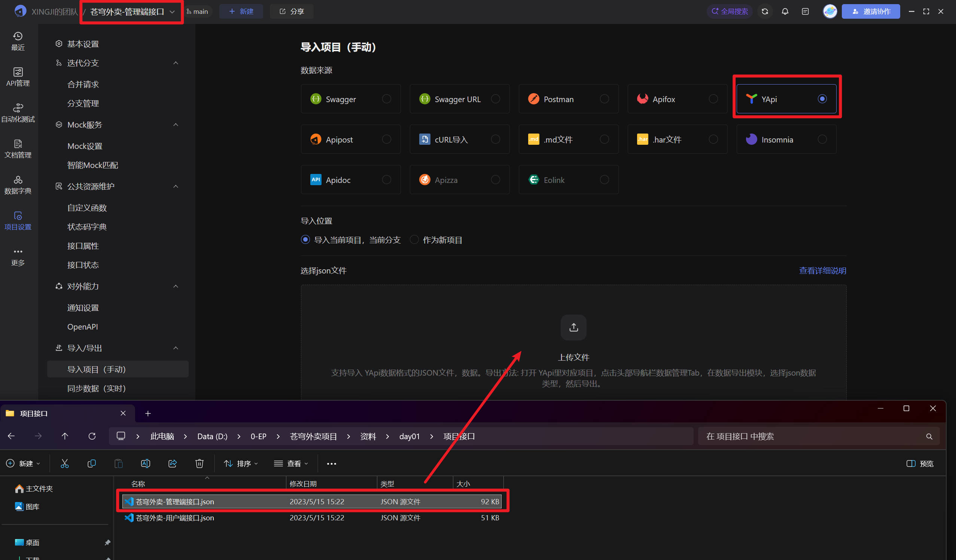
Task: Click the Rename icon in Explorer toolbar
Action: [145, 463]
